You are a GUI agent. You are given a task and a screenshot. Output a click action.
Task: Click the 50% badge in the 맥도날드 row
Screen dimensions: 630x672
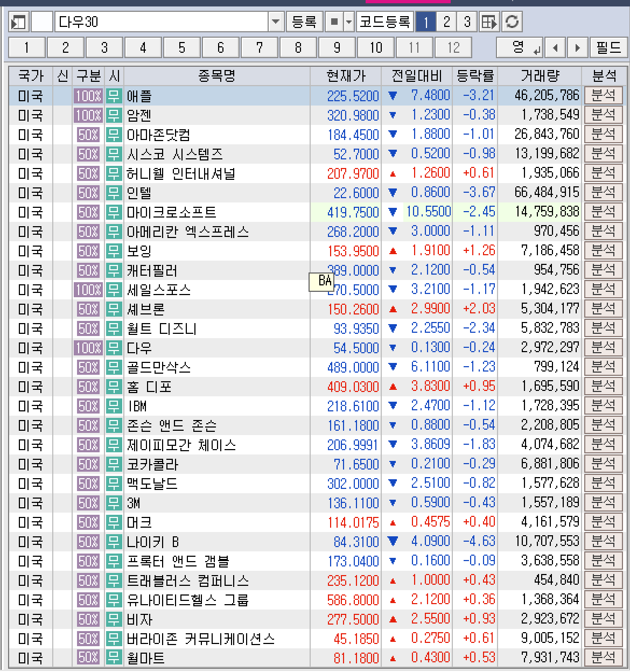tap(88, 484)
